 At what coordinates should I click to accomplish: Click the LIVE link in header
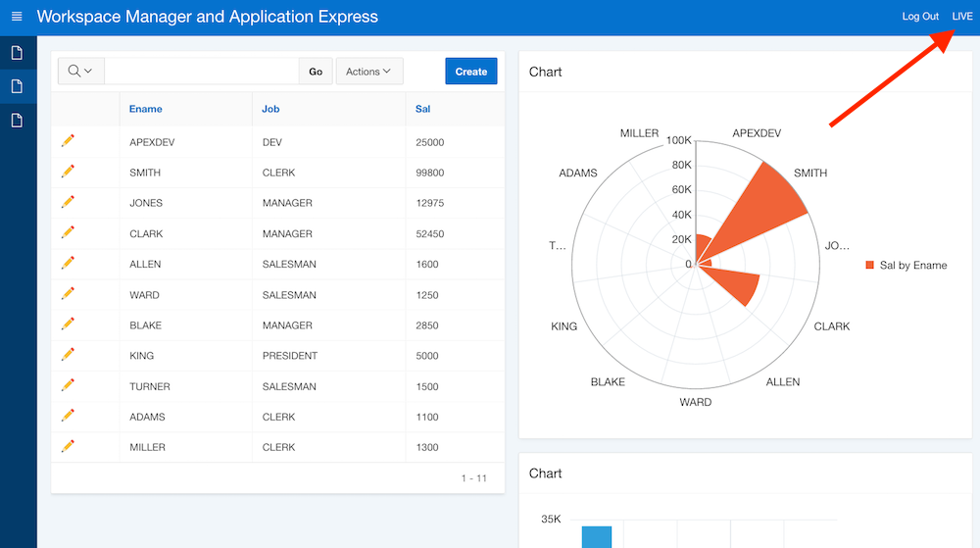961,17
